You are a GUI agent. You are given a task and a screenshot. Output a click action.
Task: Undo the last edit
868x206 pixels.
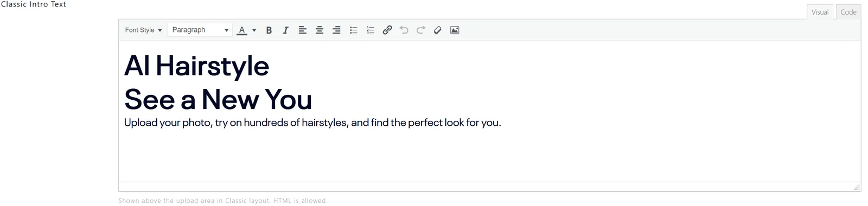[404, 30]
